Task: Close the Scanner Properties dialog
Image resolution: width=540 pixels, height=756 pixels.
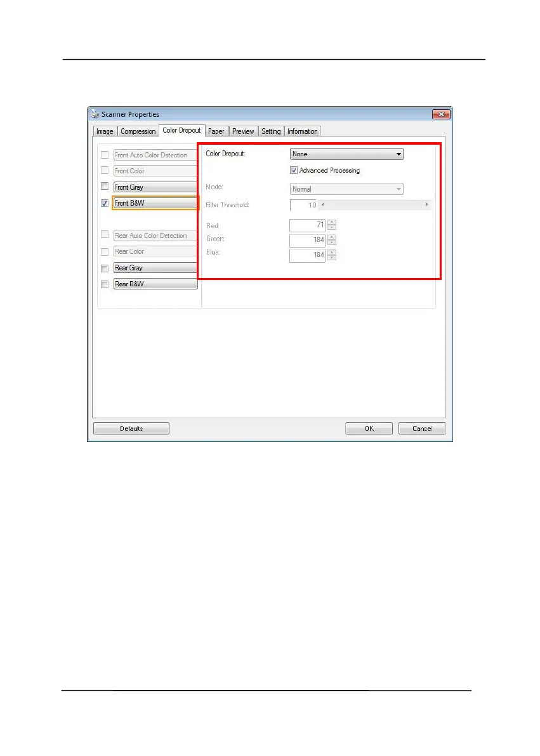Action: [x=441, y=114]
